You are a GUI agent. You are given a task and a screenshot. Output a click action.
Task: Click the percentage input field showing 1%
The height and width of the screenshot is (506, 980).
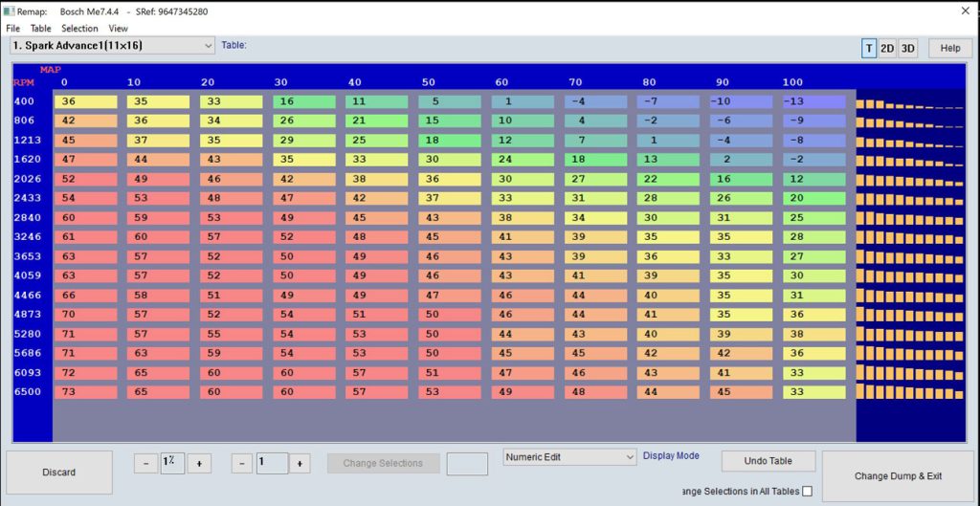[x=172, y=463]
